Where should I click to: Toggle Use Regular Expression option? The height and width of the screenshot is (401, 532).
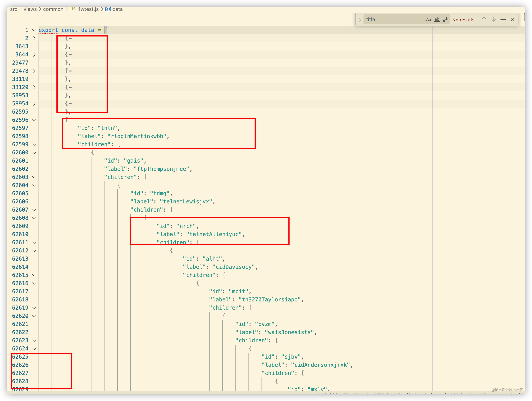point(446,19)
